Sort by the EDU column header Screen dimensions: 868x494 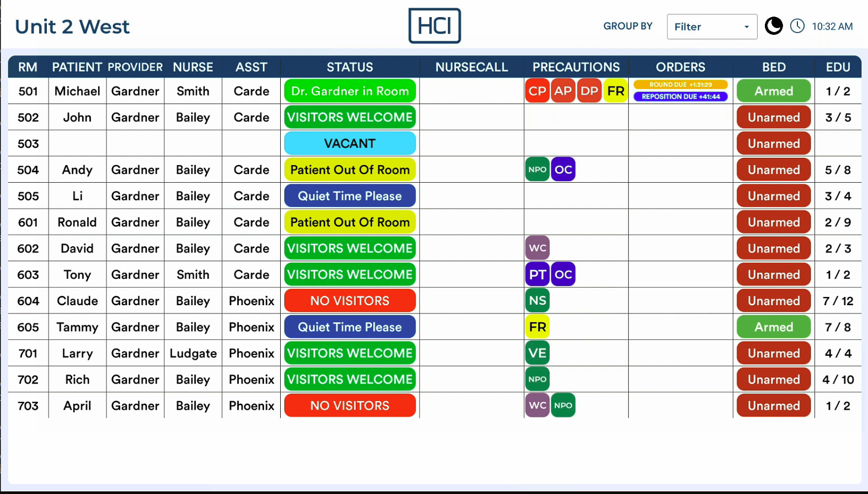click(838, 67)
